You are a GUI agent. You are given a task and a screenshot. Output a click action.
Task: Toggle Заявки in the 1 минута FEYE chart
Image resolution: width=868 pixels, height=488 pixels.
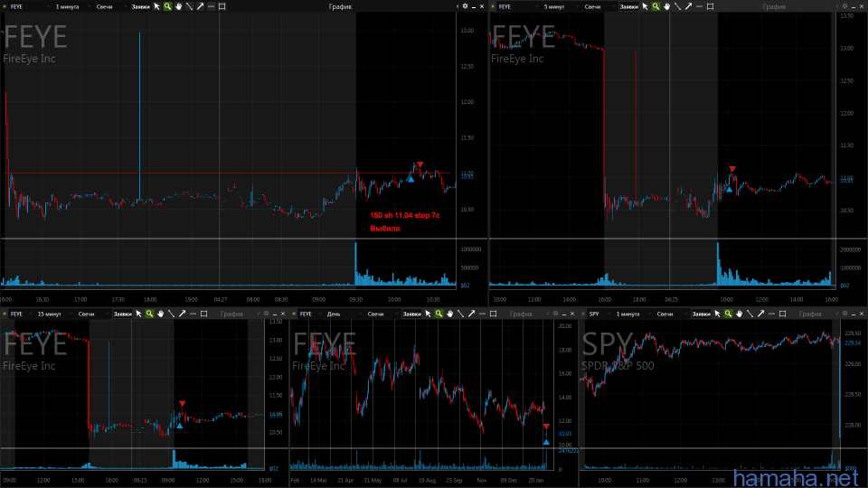141,6
